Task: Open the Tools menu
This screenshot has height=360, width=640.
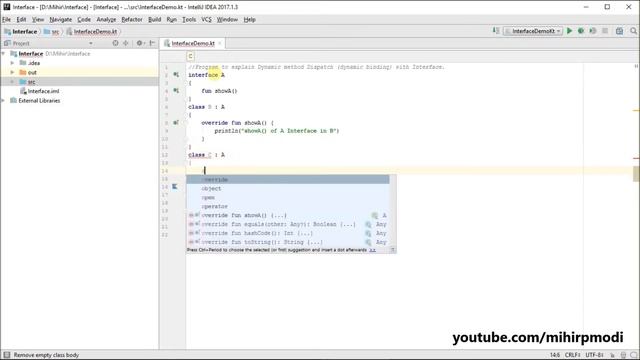Action: click(x=189, y=20)
